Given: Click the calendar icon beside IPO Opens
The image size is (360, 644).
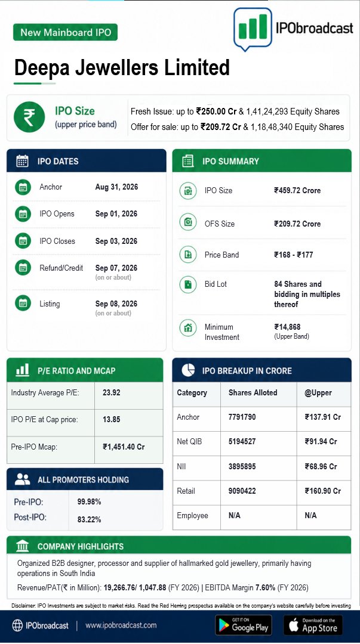Looking at the screenshot, I should [x=23, y=214].
